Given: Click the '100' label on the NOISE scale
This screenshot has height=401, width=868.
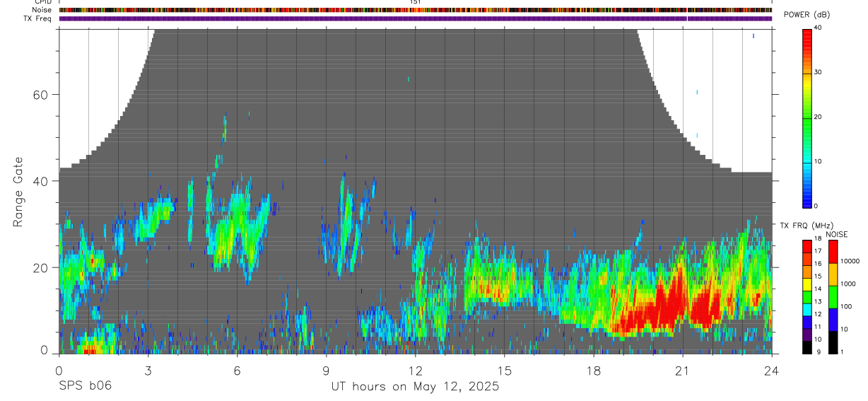Looking at the screenshot, I should pos(845,306).
